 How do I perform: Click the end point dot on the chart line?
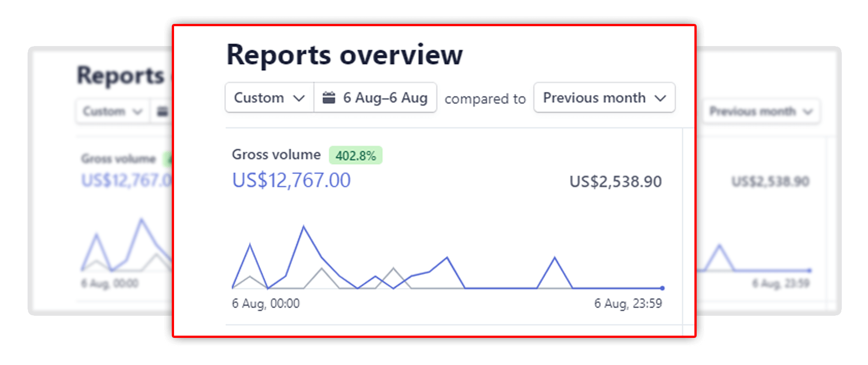[x=662, y=288]
